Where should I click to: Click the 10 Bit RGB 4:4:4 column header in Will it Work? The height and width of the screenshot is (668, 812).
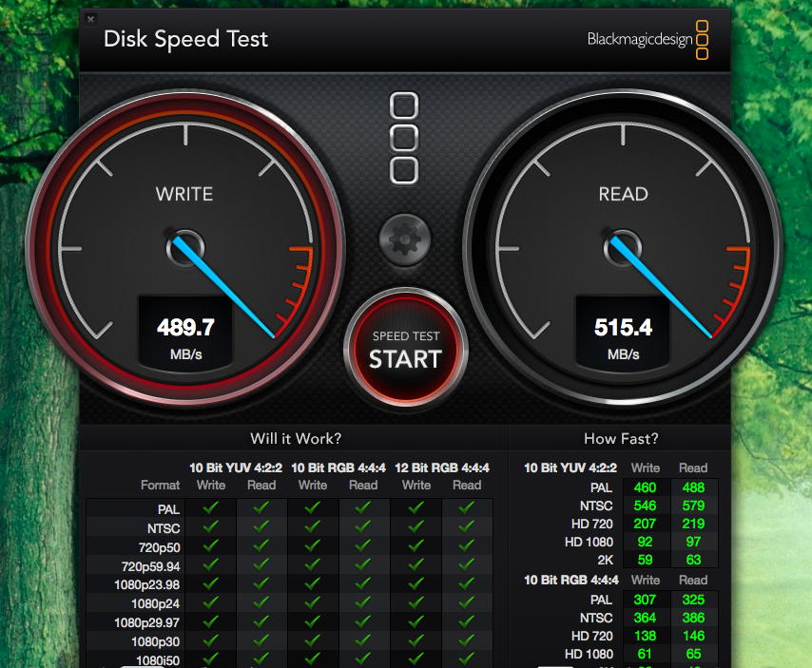point(338,468)
